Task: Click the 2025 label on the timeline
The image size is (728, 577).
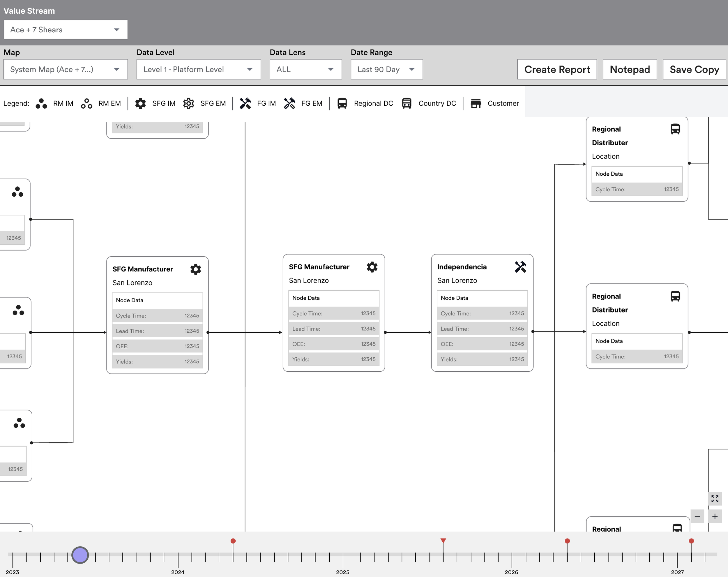Action: coord(342,572)
